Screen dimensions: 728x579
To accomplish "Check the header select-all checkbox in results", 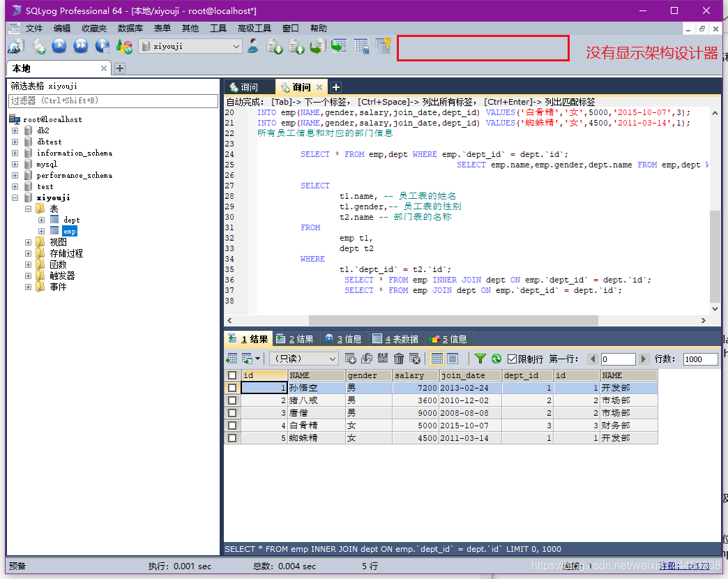I will pyautogui.click(x=232, y=375).
